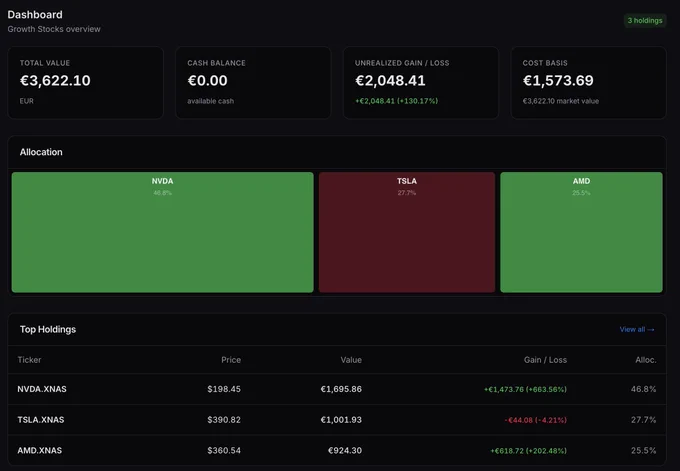This screenshot has height=471, width=680.
Task: Click the green +€2,048.41 (+130.17%) text
Action: pos(396,101)
